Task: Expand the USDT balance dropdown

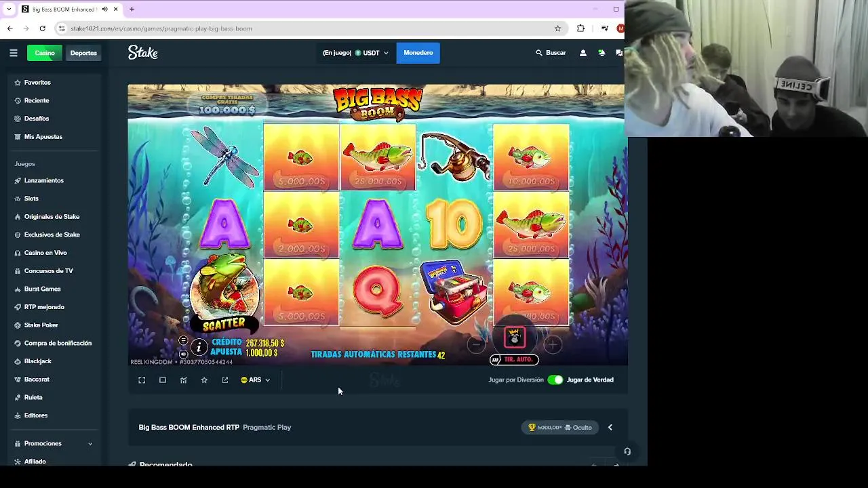Action: click(x=356, y=53)
